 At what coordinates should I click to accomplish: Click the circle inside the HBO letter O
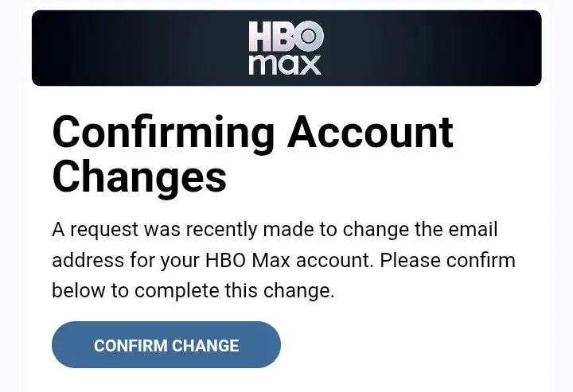[x=308, y=36]
